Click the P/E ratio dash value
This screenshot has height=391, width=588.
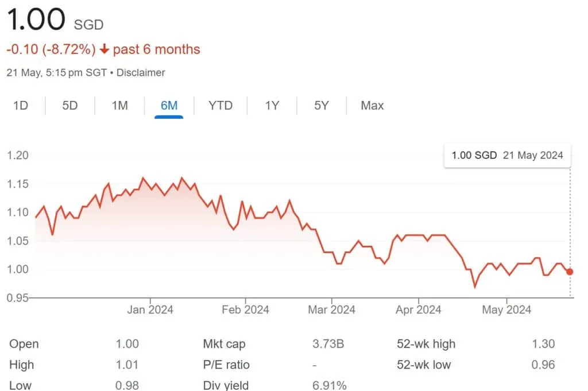click(x=314, y=365)
